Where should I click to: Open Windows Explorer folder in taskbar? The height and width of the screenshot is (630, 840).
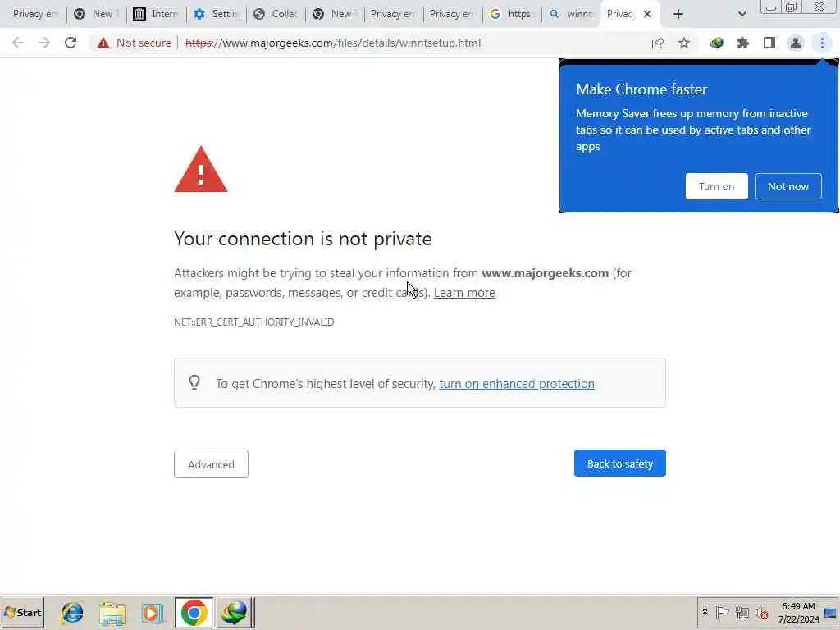coord(112,613)
